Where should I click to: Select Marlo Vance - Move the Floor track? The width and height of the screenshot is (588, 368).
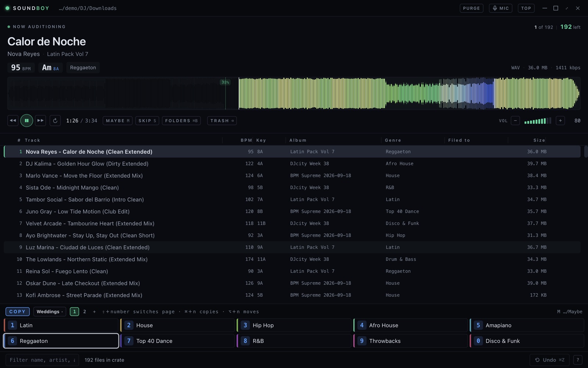pos(292,176)
